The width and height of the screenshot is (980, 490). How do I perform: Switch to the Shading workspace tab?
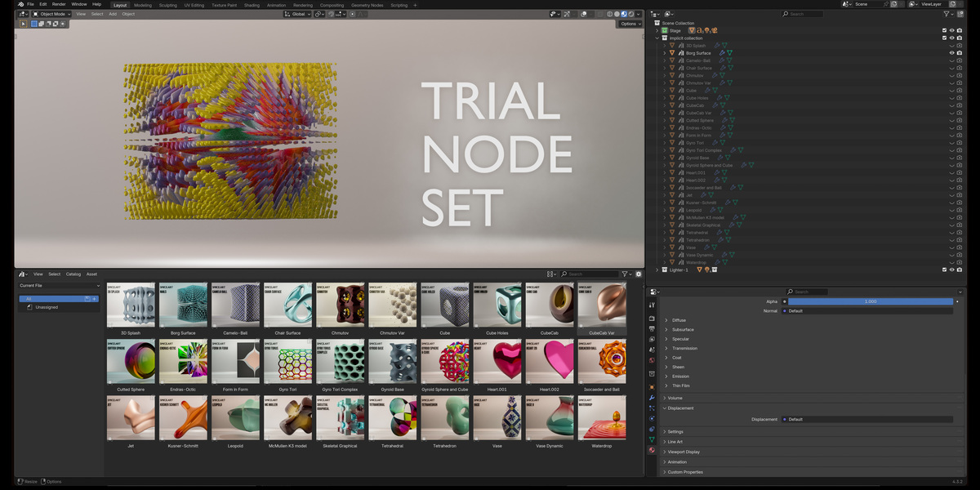pos(252,5)
